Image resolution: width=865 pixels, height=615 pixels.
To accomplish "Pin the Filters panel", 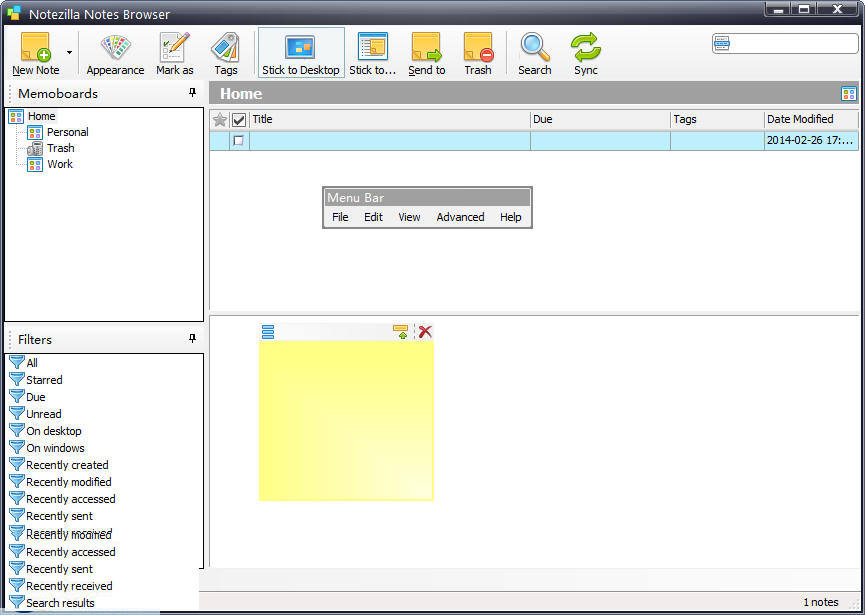I will [x=192, y=338].
